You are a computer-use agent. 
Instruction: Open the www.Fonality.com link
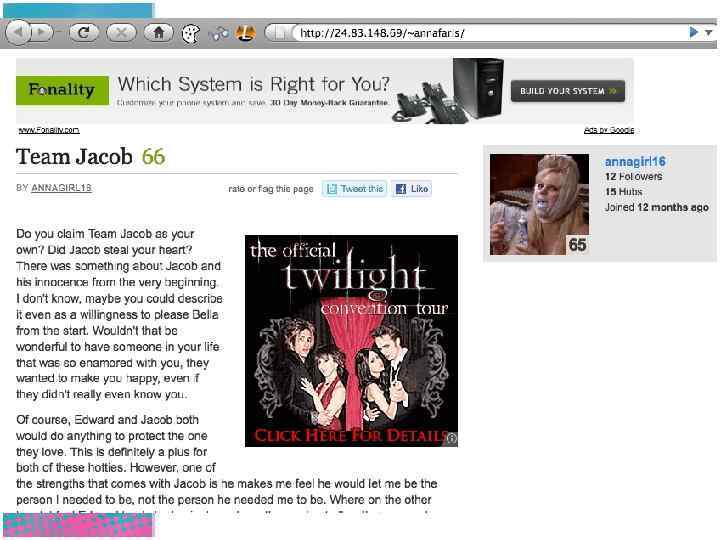tap(49, 130)
